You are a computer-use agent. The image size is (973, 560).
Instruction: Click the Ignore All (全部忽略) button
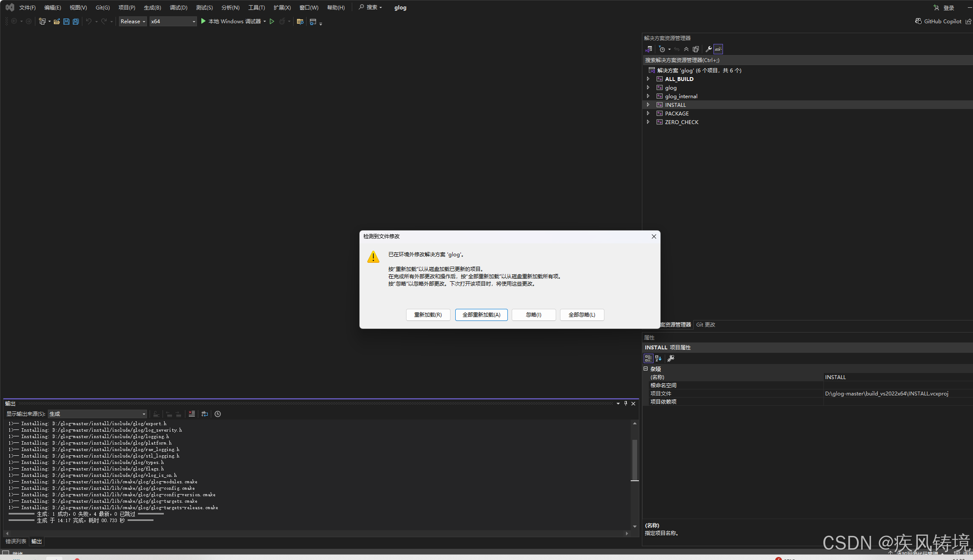pyautogui.click(x=582, y=315)
